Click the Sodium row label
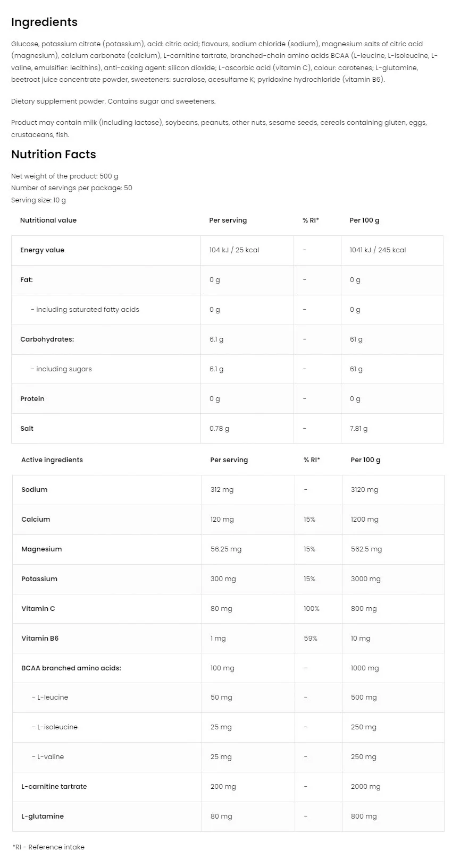452x868 pixels. tap(34, 490)
